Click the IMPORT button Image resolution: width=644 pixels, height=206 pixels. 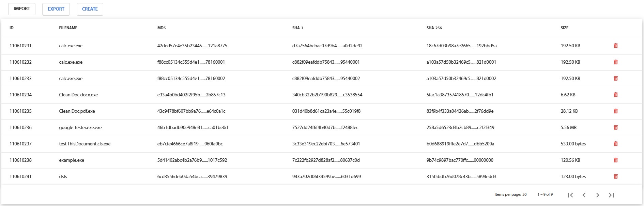coord(21,9)
